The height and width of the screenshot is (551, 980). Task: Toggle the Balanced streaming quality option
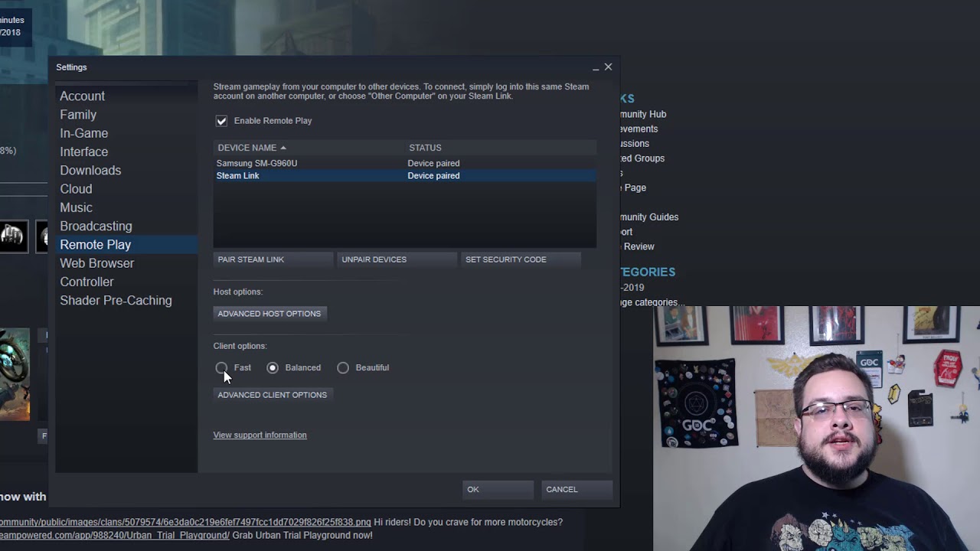coord(273,367)
